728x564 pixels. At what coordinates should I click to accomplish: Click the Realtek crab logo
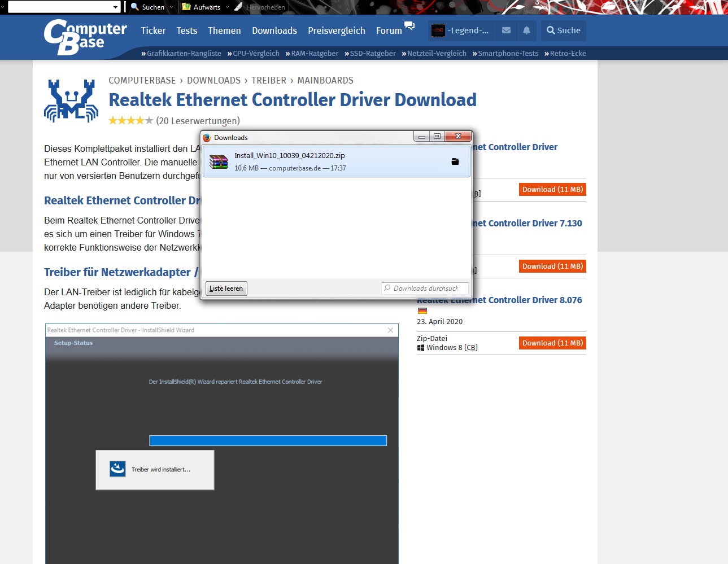(71, 100)
